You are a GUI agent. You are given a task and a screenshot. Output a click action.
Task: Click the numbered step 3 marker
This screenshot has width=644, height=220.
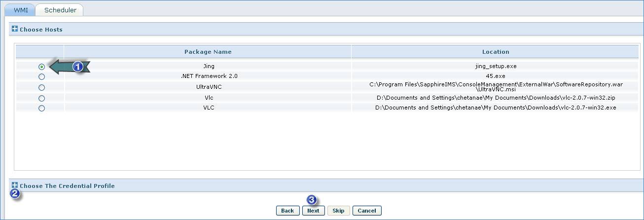click(x=312, y=200)
